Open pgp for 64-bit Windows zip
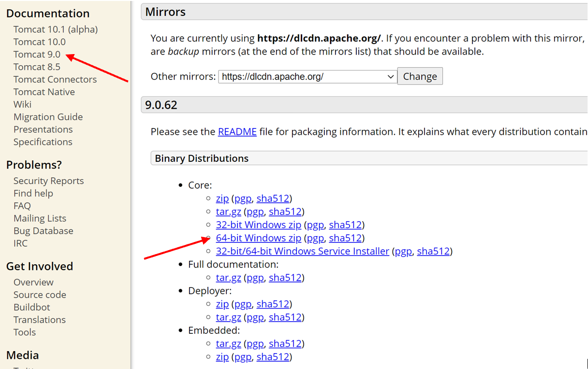This screenshot has width=588, height=369. [x=315, y=238]
